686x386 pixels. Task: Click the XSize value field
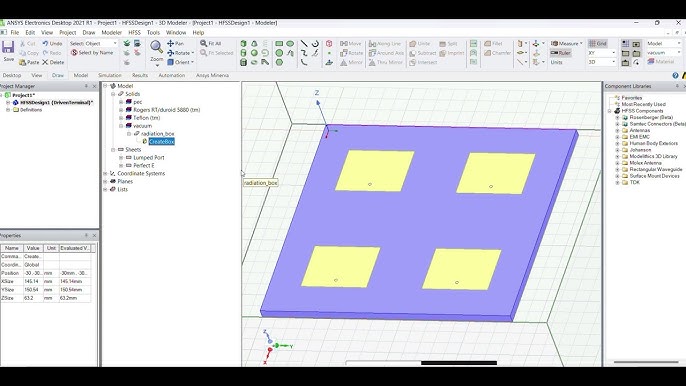click(x=33, y=281)
